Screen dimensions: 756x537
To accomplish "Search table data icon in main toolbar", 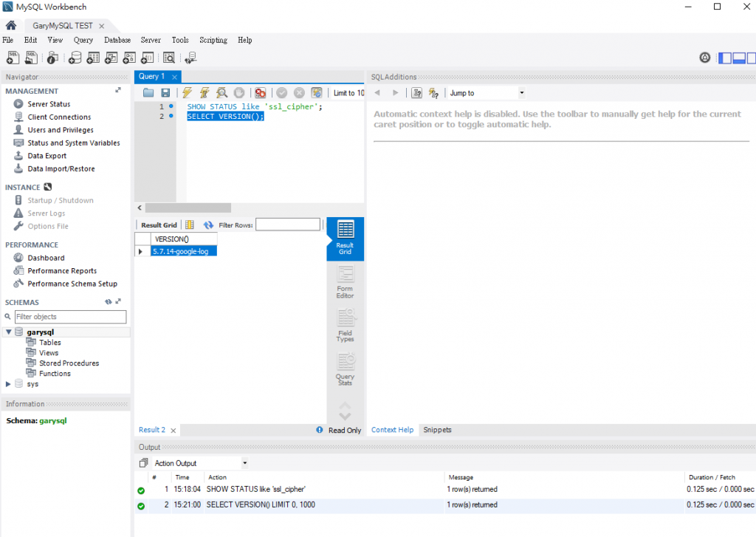I will [x=169, y=58].
